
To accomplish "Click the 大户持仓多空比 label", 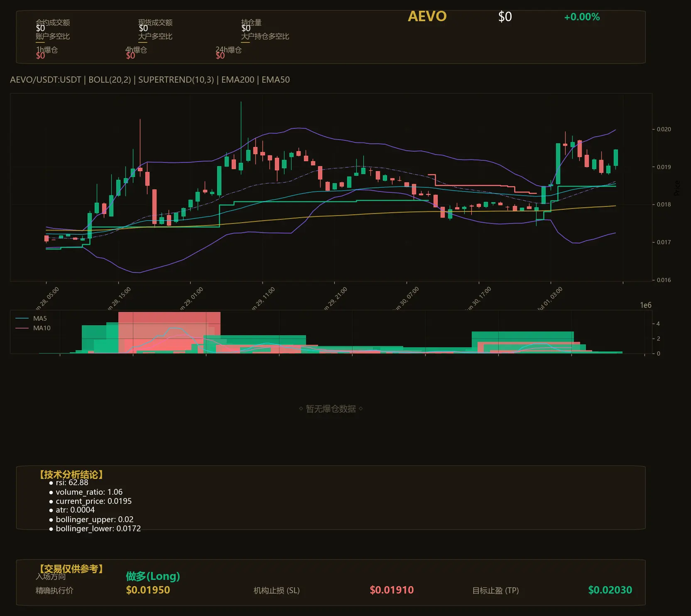I will [265, 36].
